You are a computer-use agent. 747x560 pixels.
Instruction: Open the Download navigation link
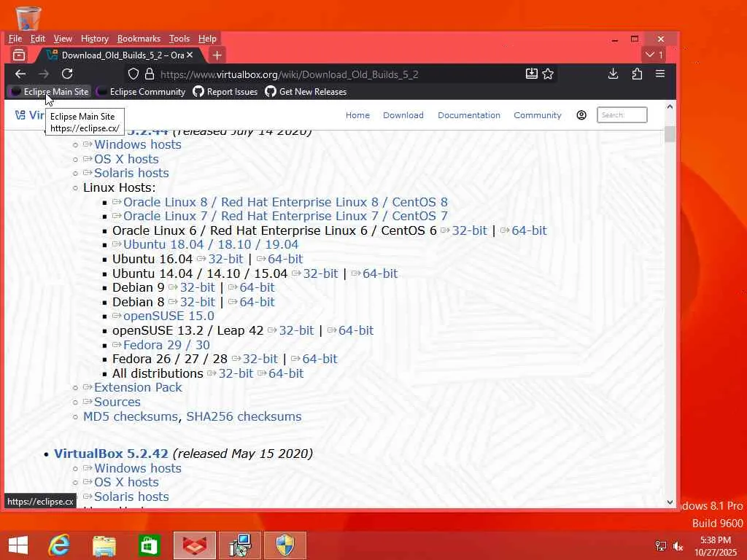tap(403, 115)
